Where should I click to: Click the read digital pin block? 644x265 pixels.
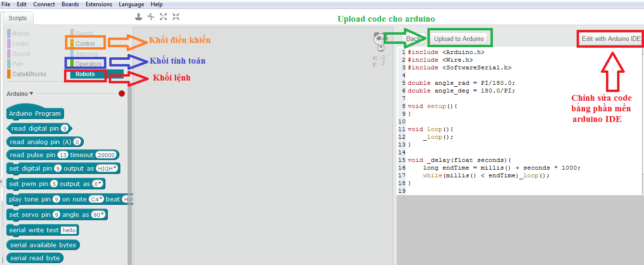(x=39, y=129)
